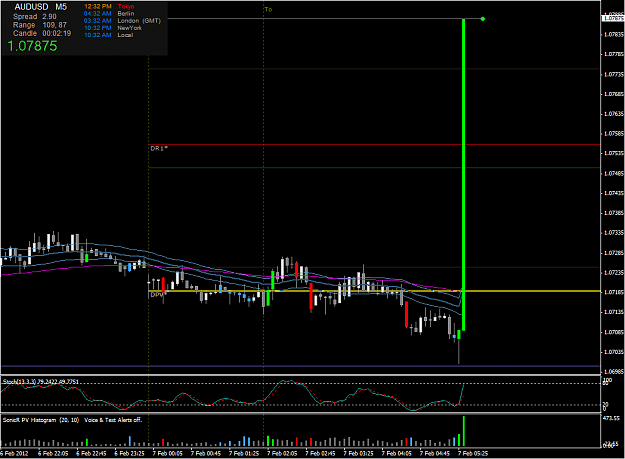
Task: Select the Candle 00:02:19 countdown timer
Action: (42, 33)
